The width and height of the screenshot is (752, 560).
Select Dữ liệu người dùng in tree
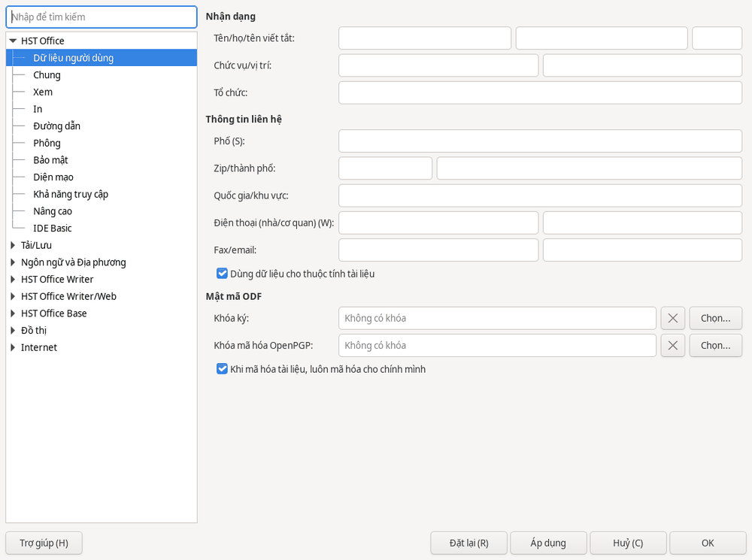pos(102,58)
